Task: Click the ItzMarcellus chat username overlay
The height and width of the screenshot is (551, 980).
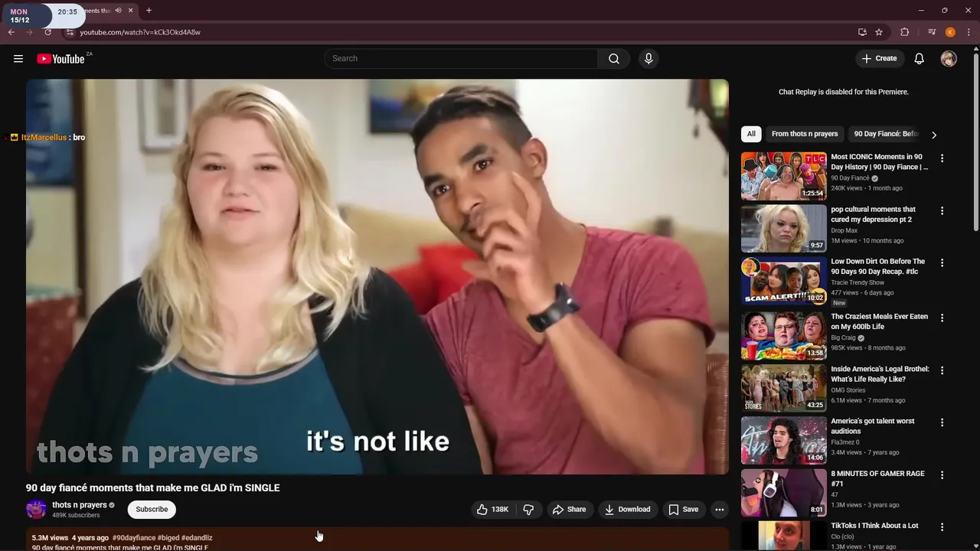Action: (44, 138)
